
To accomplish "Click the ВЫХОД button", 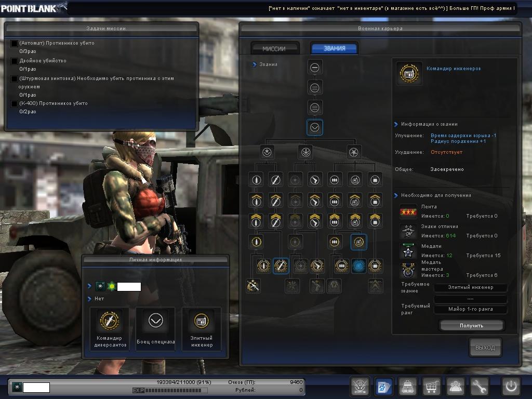I will click(485, 348).
